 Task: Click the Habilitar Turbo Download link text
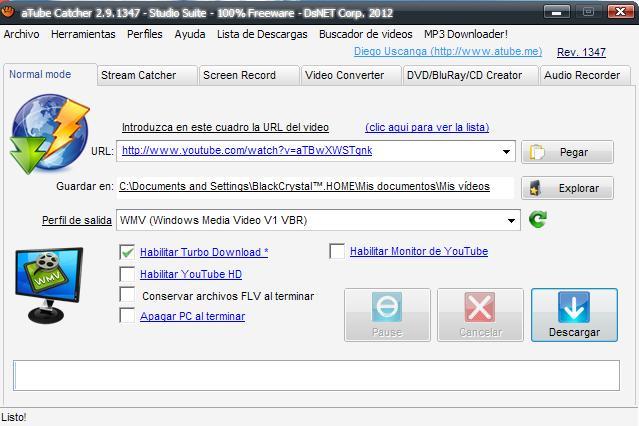point(204,252)
